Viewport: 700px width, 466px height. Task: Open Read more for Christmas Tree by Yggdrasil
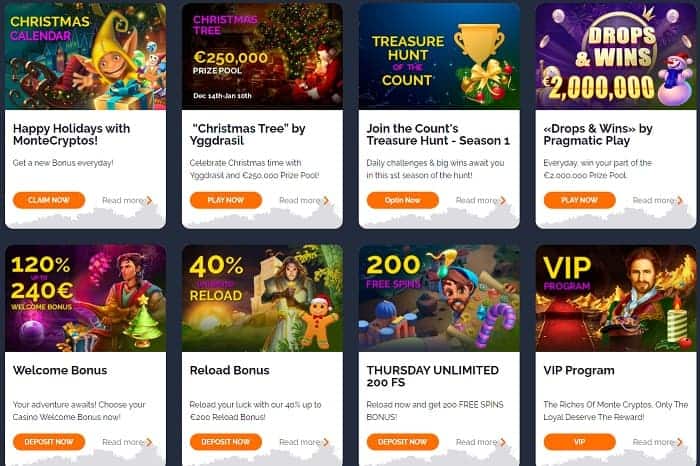(304, 200)
